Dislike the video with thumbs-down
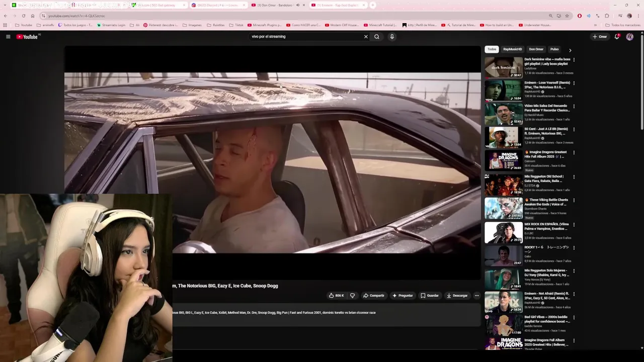 point(352,296)
